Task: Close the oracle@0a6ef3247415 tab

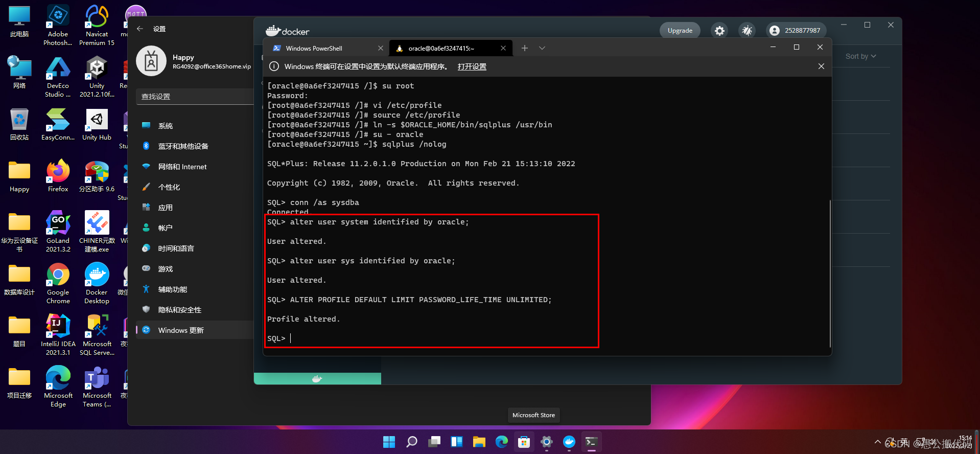Action: [x=503, y=48]
